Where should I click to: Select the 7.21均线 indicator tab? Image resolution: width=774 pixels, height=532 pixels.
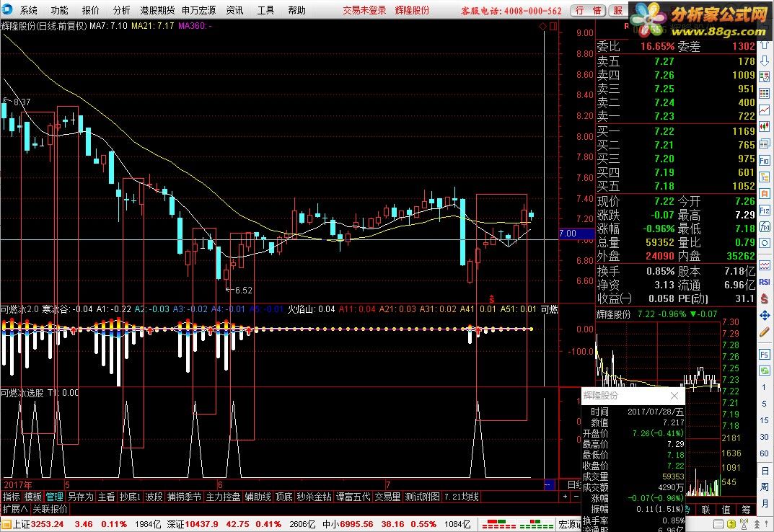coord(461,497)
